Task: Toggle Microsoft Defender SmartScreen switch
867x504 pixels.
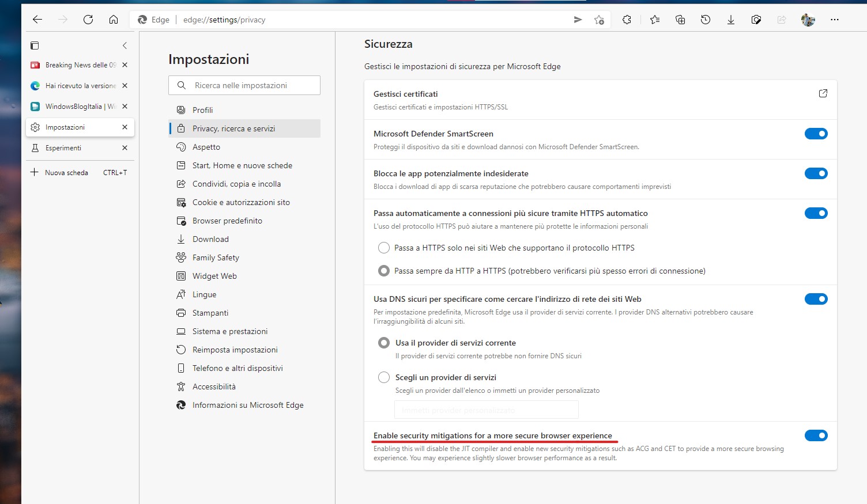Action: [816, 134]
